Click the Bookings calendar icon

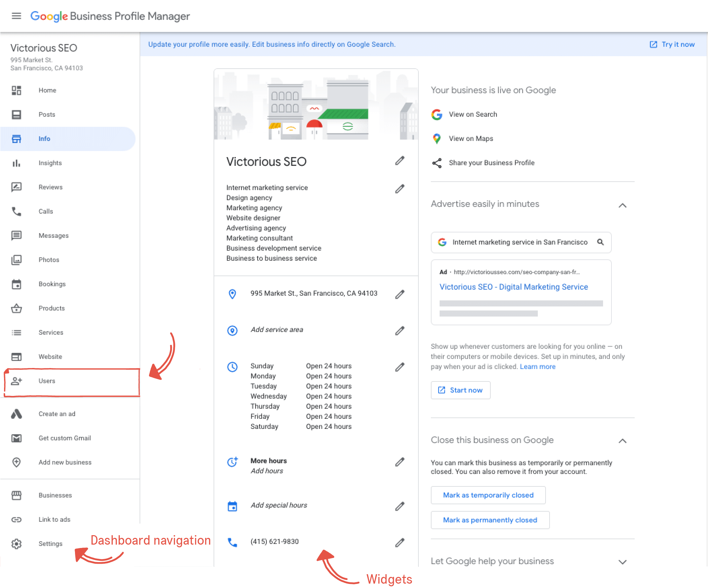(16, 284)
